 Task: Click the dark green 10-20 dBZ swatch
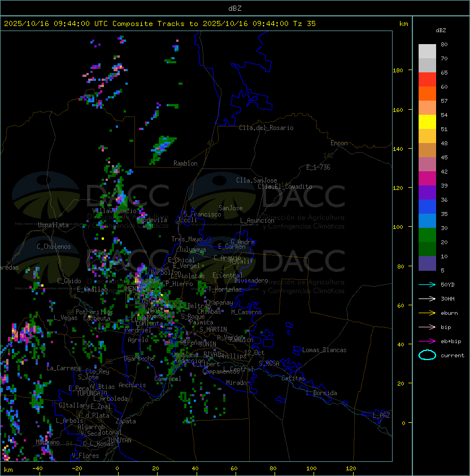[427, 249]
